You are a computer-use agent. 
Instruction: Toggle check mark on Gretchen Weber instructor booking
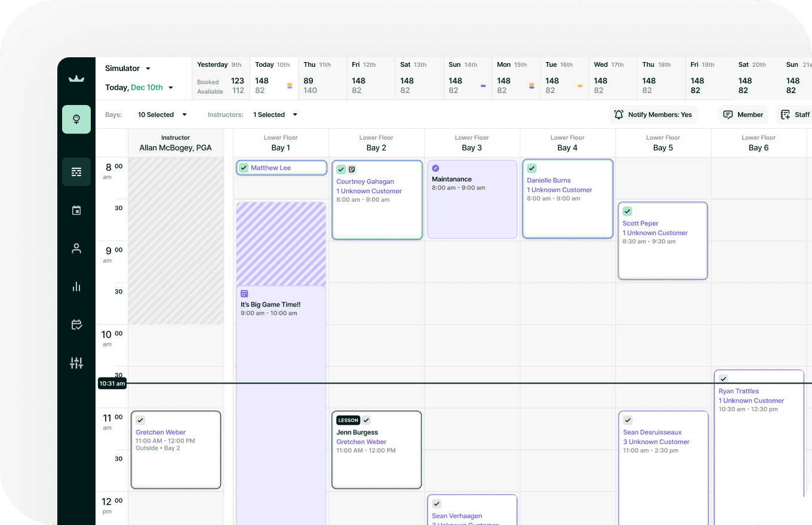[x=140, y=420]
